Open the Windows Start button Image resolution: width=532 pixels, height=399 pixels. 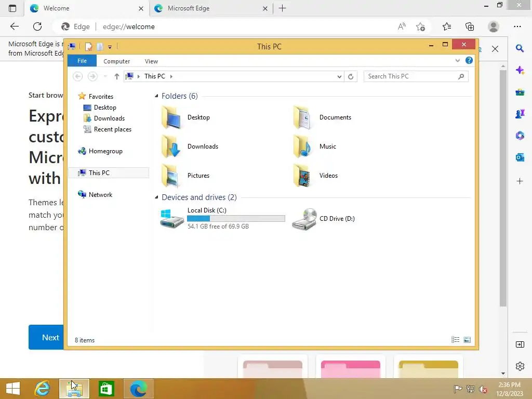click(x=13, y=389)
